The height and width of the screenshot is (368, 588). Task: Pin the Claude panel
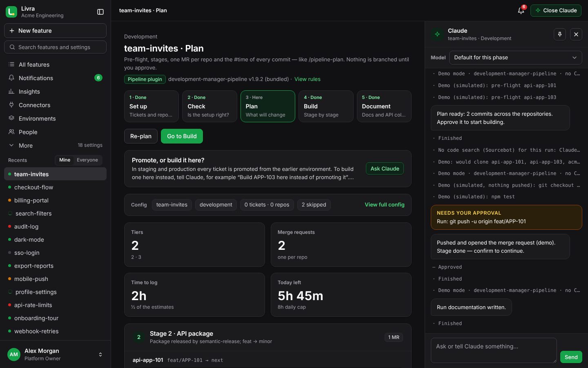tap(560, 34)
